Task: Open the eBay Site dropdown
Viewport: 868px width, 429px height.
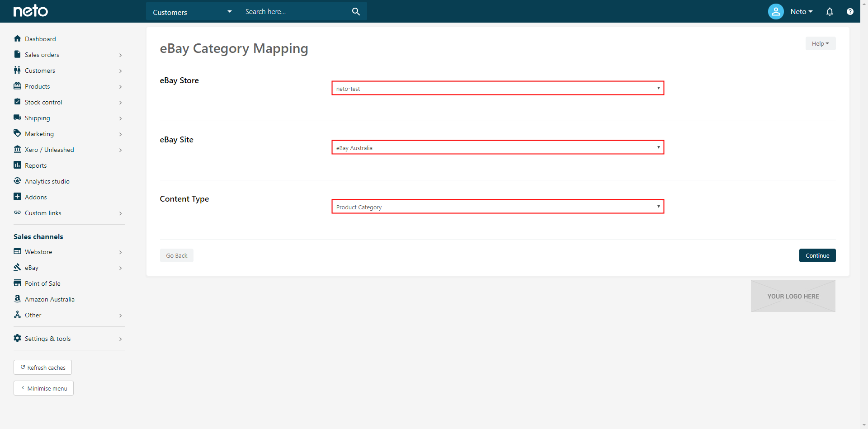Action: pyautogui.click(x=498, y=147)
